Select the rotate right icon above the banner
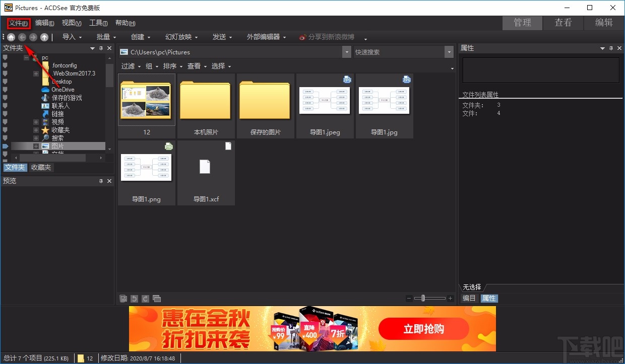The image size is (625, 364). 145,299
